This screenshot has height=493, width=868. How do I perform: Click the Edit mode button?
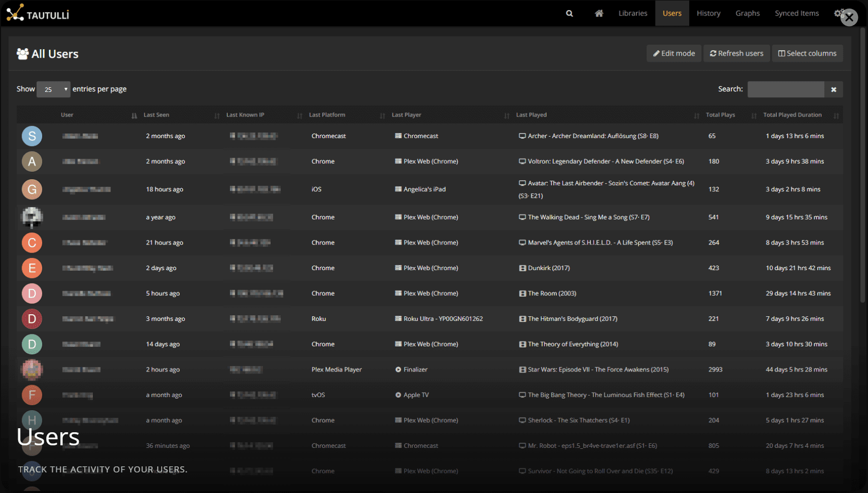tap(674, 53)
